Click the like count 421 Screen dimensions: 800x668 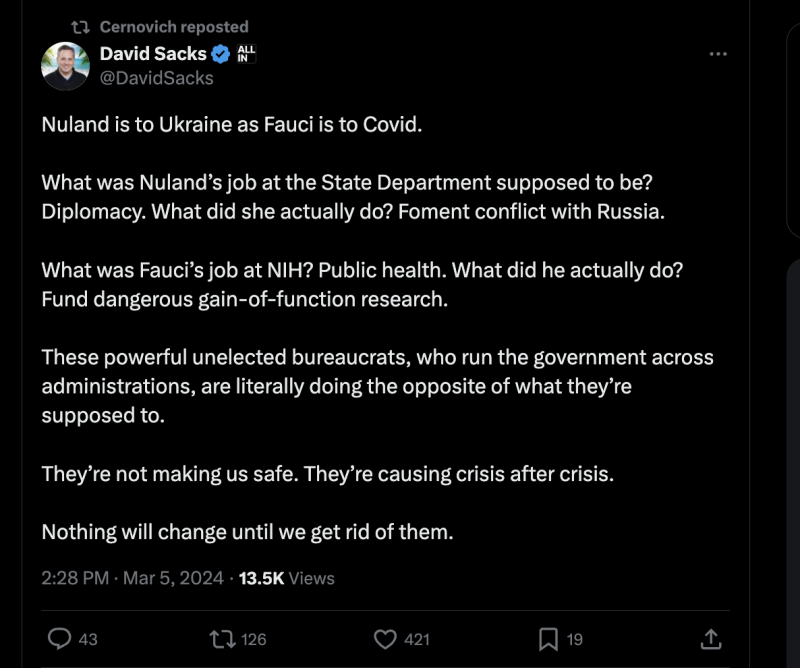click(x=416, y=639)
